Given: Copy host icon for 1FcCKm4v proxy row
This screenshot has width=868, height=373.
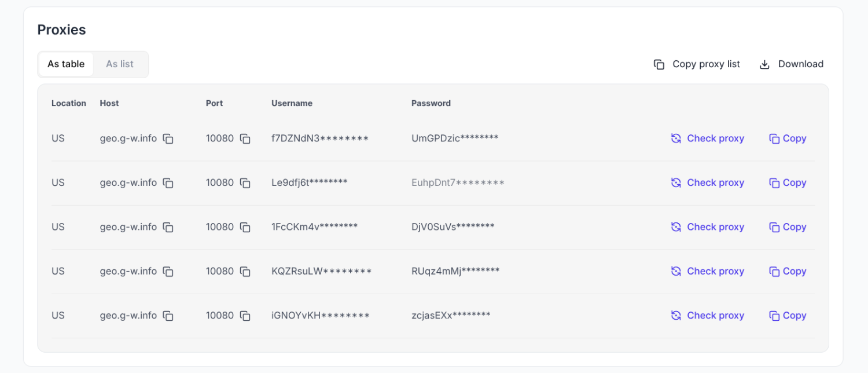Looking at the screenshot, I should click(168, 228).
